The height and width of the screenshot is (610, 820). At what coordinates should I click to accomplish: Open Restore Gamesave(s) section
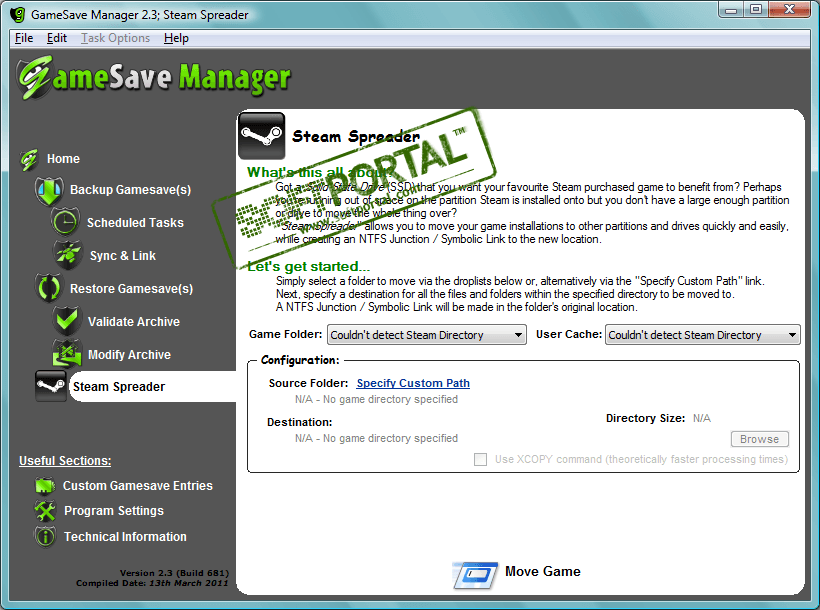coord(132,288)
